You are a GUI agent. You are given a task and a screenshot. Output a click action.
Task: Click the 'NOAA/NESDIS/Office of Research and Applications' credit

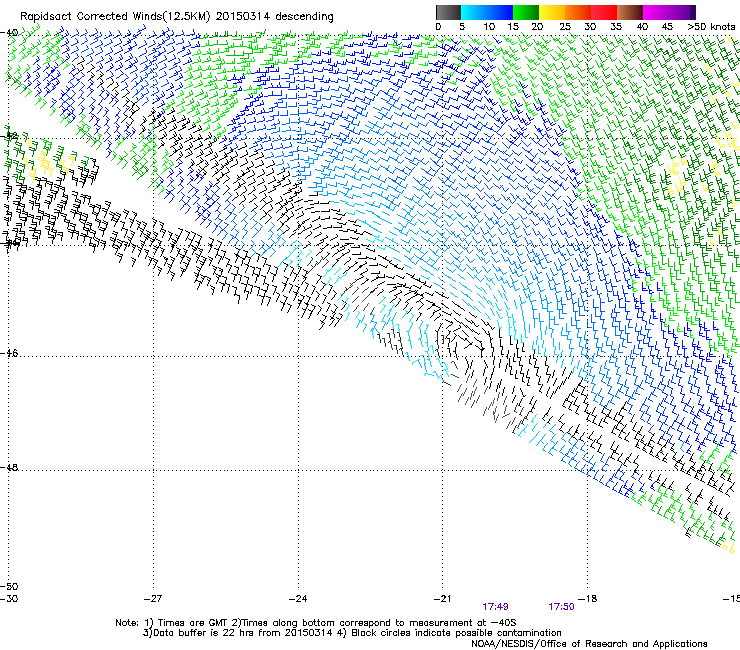coord(589,644)
